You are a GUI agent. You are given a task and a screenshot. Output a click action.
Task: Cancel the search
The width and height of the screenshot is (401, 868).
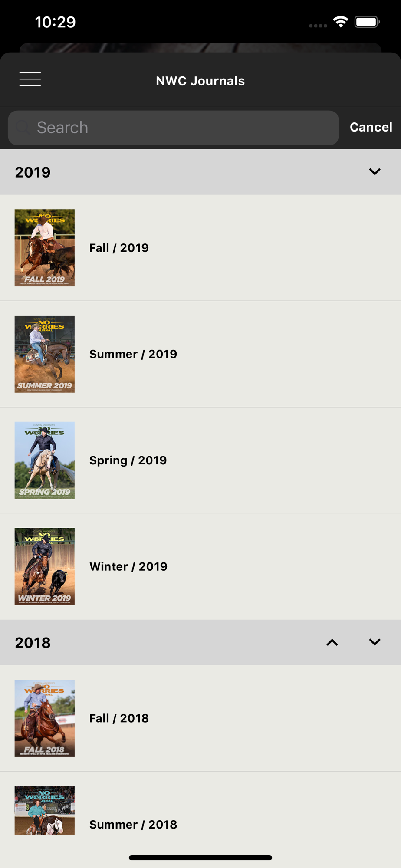click(x=371, y=127)
